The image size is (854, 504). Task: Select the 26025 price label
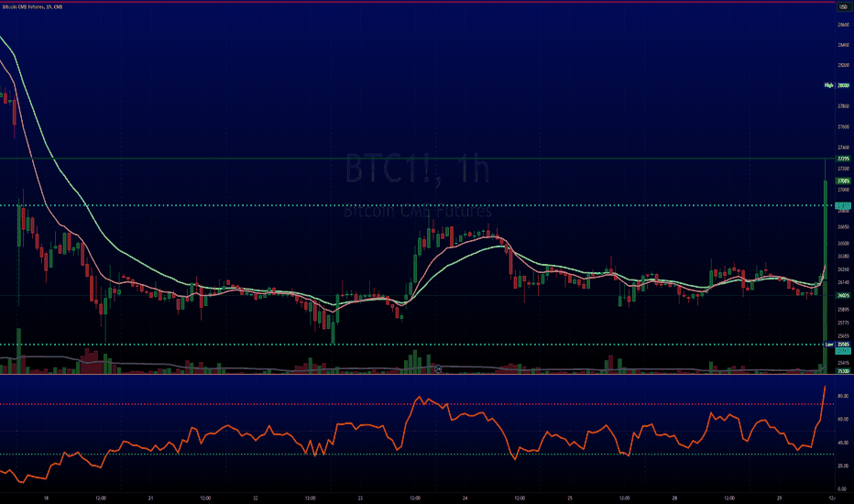point(843,295)
